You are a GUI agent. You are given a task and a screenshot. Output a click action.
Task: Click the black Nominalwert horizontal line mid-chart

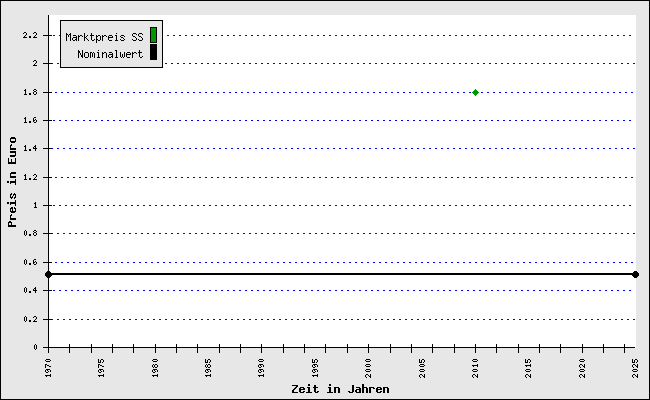click(340, 274)
